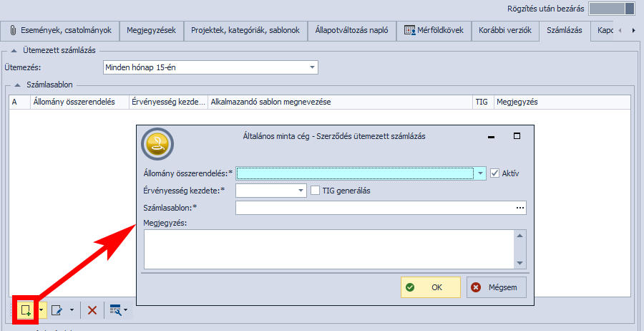
Task: Confirm the dialog with OK
Action: click(430, 287)
